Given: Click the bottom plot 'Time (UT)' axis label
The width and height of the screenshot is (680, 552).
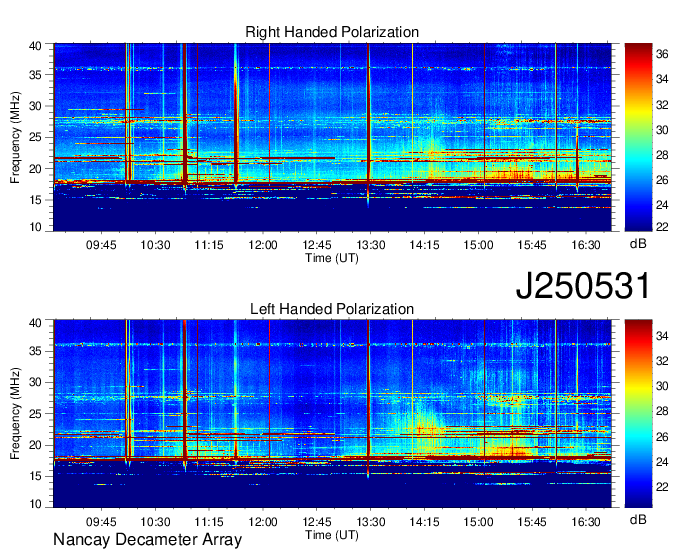Looking at the screenshot, I should pyautogui.click(x=332, y=535).
